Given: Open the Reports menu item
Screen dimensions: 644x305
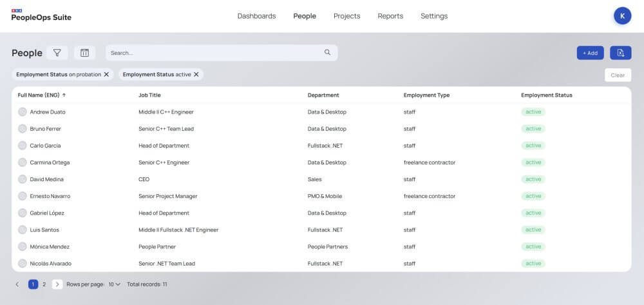Looking at the screenshot, I should 390,16.
